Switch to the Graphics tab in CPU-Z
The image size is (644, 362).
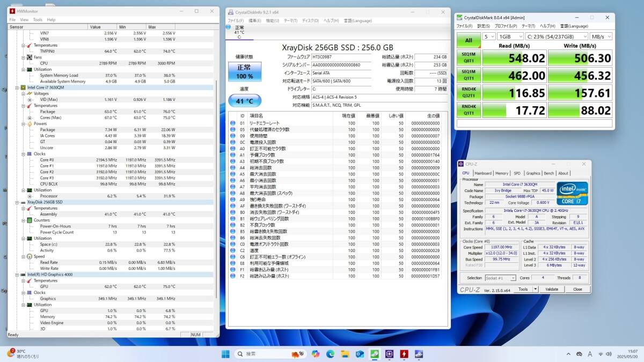(533, 173)
